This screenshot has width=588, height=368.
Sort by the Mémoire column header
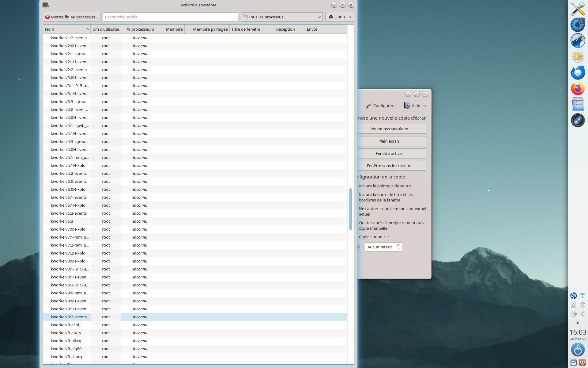174,29
